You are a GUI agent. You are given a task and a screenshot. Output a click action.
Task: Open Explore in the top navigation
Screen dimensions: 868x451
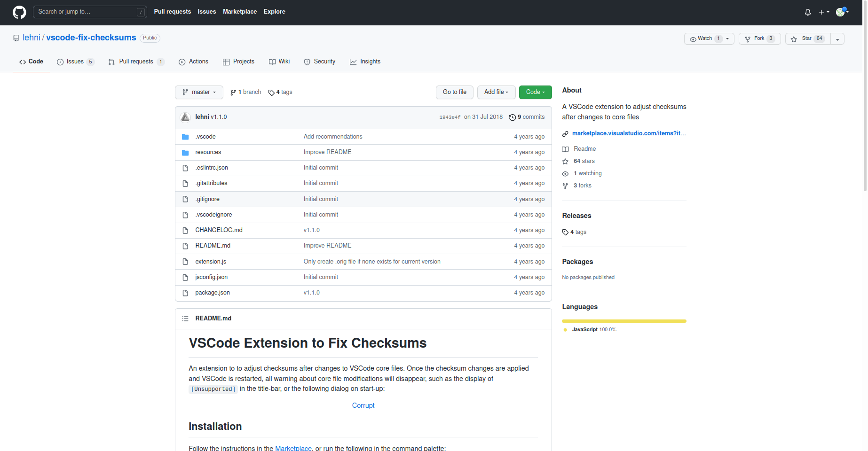pos(275,12)
